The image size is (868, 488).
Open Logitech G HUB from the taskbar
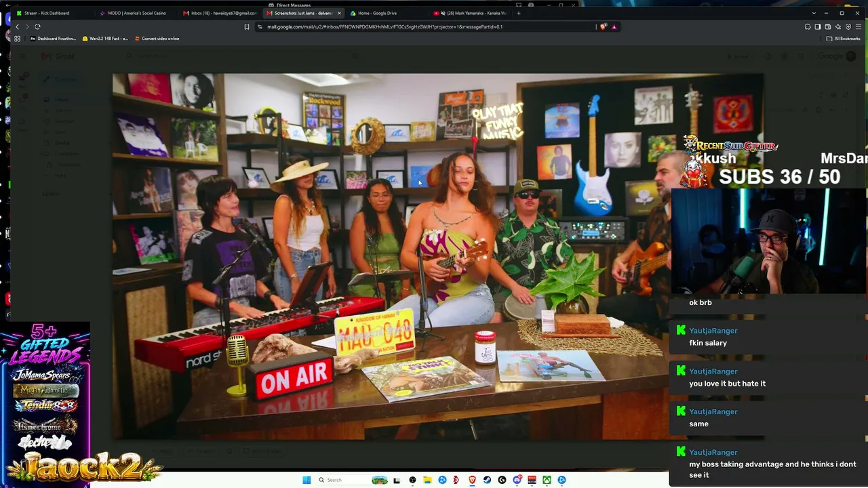[x=502, y=480]
